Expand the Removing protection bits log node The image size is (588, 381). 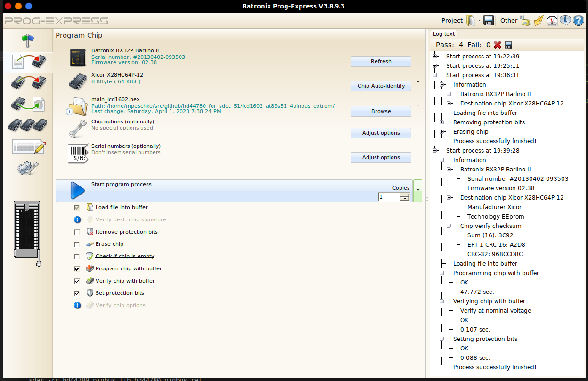coord(442,122)
